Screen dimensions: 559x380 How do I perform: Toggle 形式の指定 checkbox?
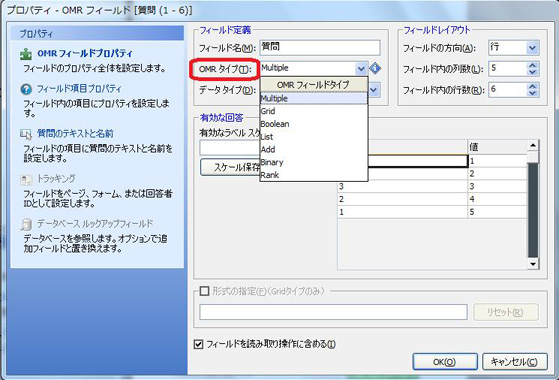click(x=204, y=291)
